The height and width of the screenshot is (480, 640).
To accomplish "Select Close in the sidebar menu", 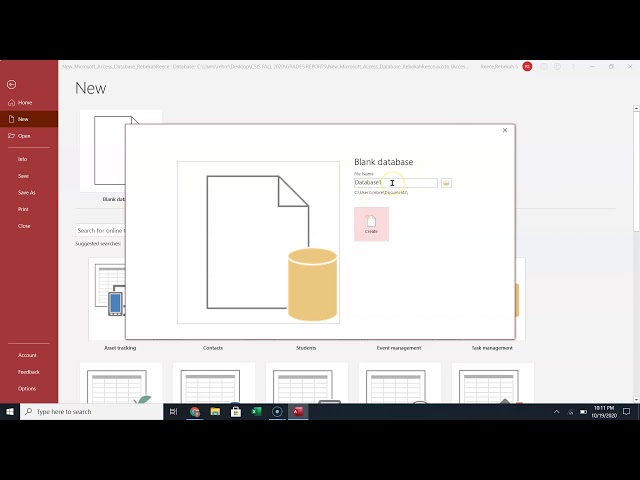I will point(29,226).
